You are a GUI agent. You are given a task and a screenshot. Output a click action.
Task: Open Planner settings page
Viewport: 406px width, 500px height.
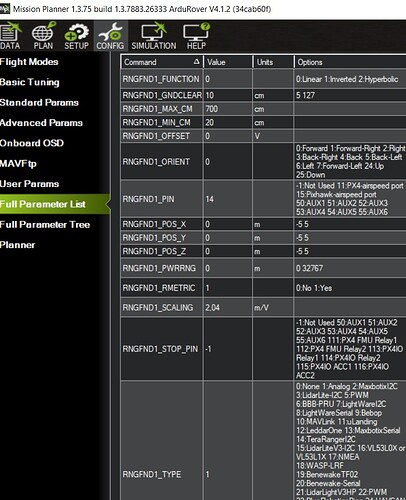point(17,245)
